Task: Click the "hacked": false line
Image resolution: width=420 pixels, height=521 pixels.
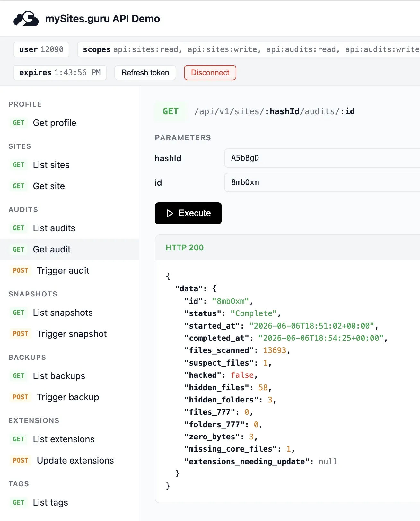Action: (x=221, y=375)
